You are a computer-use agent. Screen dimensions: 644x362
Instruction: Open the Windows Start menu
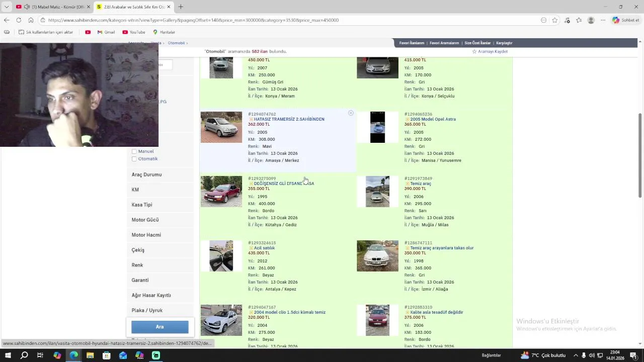[x=8, y=355]
